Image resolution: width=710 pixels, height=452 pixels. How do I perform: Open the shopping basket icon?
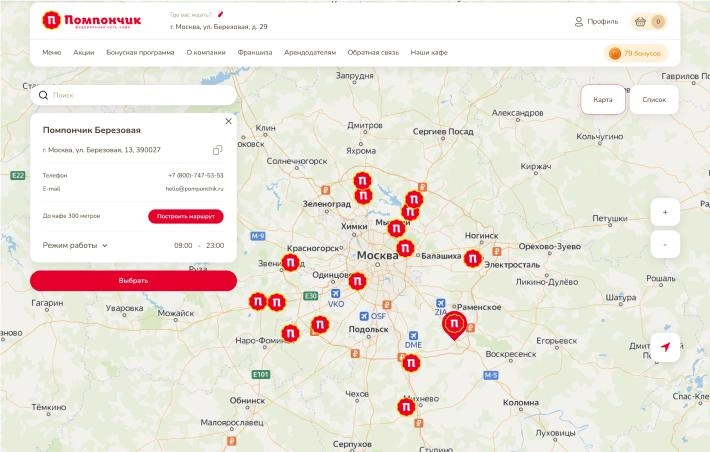click(640, 21)
